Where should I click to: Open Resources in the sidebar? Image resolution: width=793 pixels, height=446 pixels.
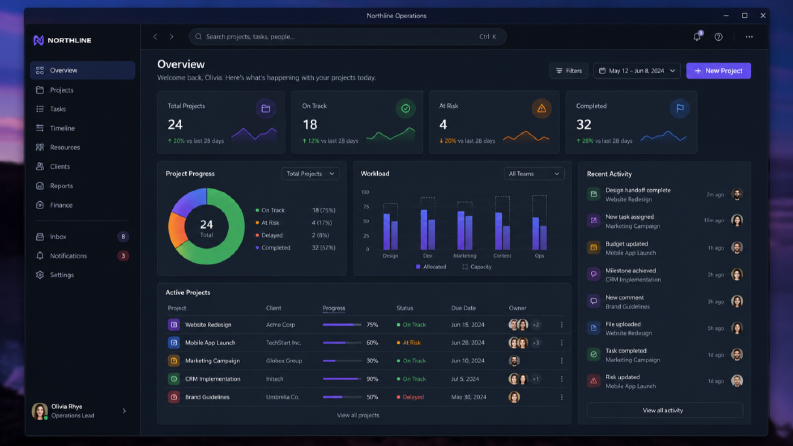pyautogui.click(x=82, y=147)
